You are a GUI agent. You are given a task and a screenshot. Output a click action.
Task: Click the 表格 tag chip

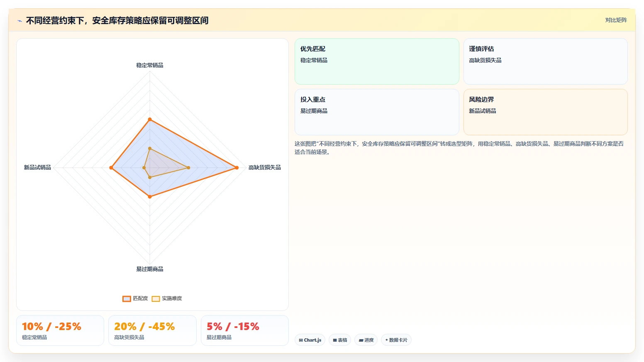[x=340, y=340]
